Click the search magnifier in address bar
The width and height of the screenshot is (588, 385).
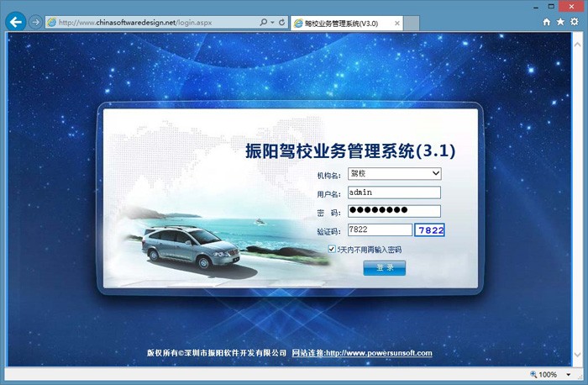(263, 22)
